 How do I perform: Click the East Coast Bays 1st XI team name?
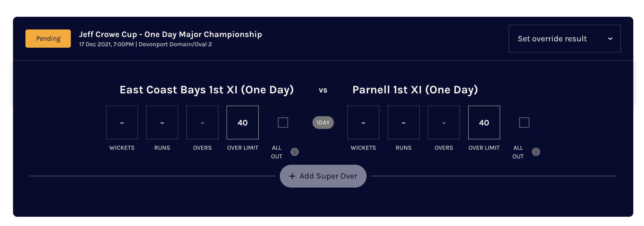point(207,90)
